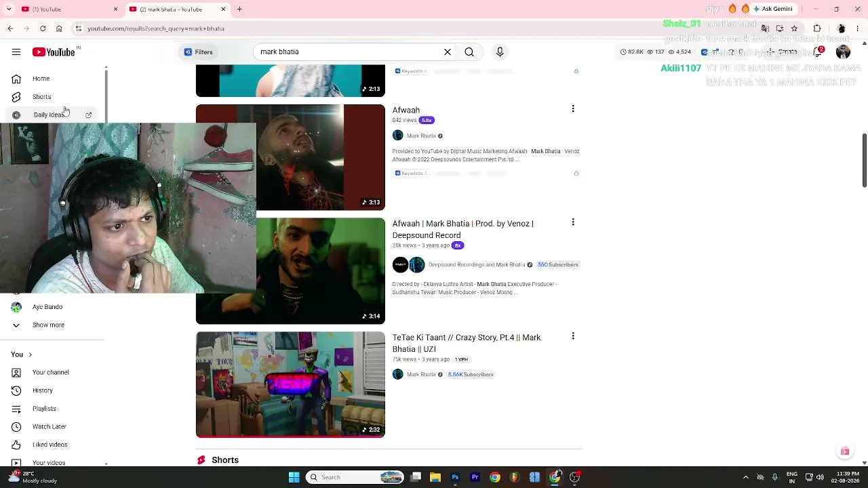Open 'Afwaah | Mark Bhatia | Prod. by Venoz' title
This screenshot has width=868, height=488.
[x=463, y=229]
